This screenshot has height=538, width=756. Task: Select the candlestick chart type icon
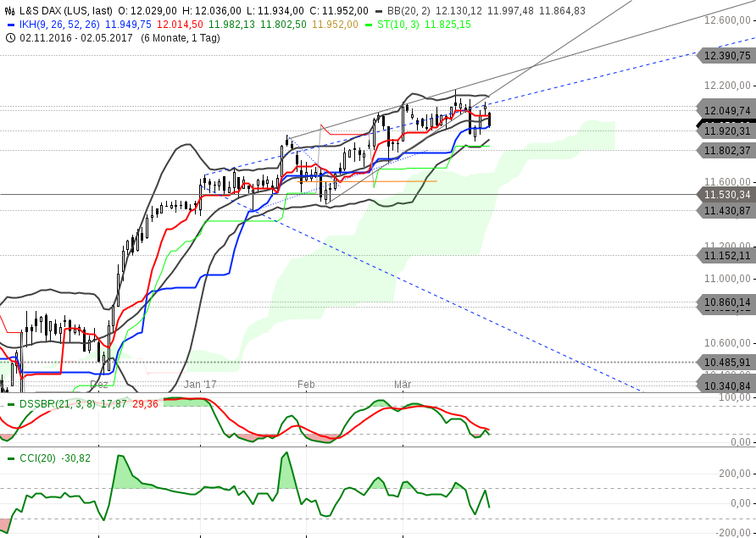click(8, 9)
